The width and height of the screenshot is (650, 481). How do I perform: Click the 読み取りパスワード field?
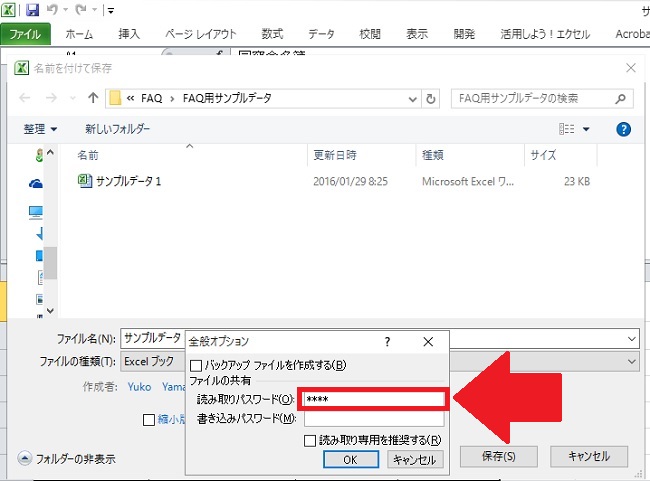click(x=373, y=399)
